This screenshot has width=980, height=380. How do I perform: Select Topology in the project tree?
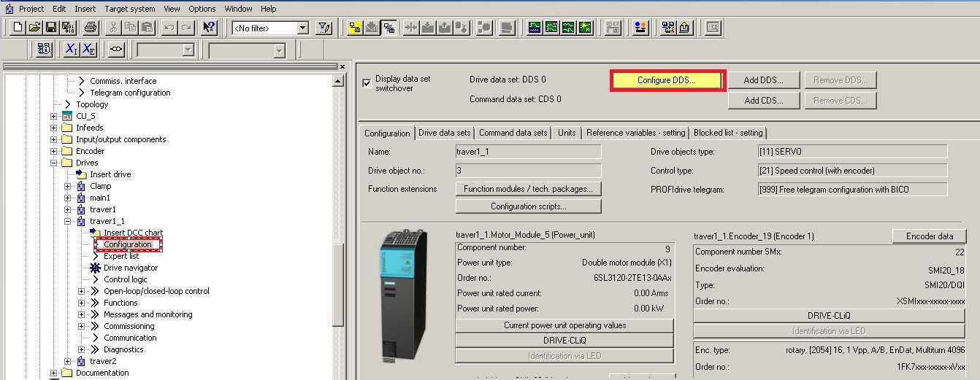point(92,104)
